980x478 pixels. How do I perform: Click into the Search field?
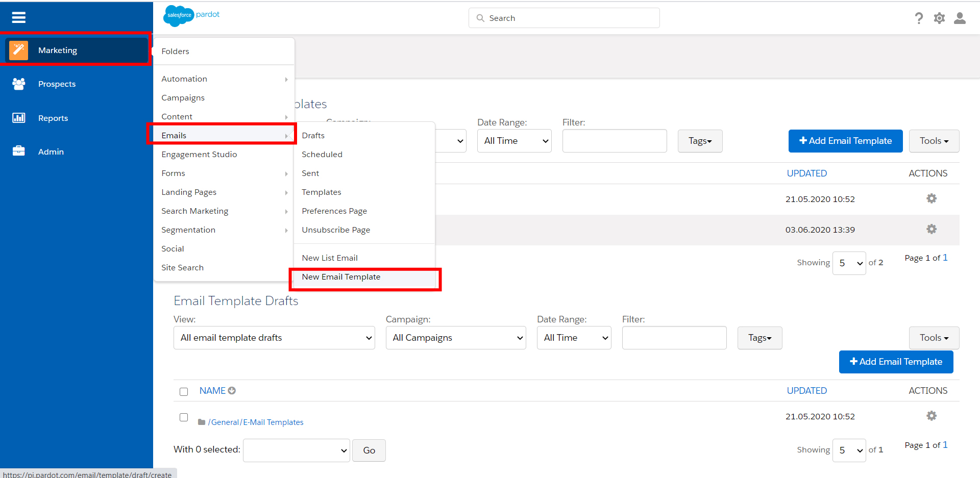tap(564, 18)
